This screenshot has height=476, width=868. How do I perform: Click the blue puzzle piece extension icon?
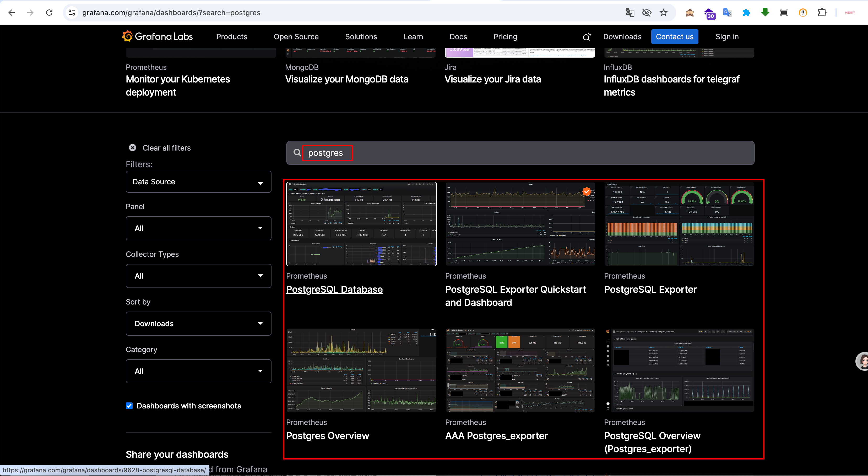pyautogui.click(x=746, y=13)
